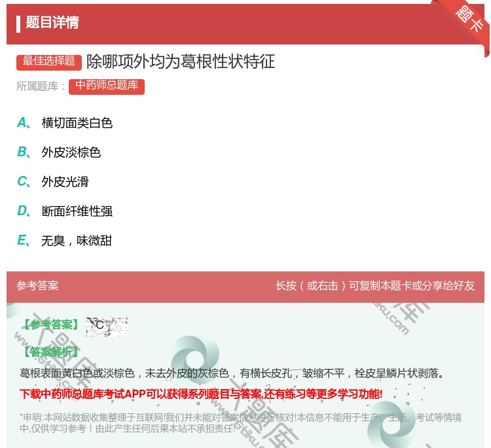
Task: Select option B 外皮淡棕色
Action: point(59,152)
